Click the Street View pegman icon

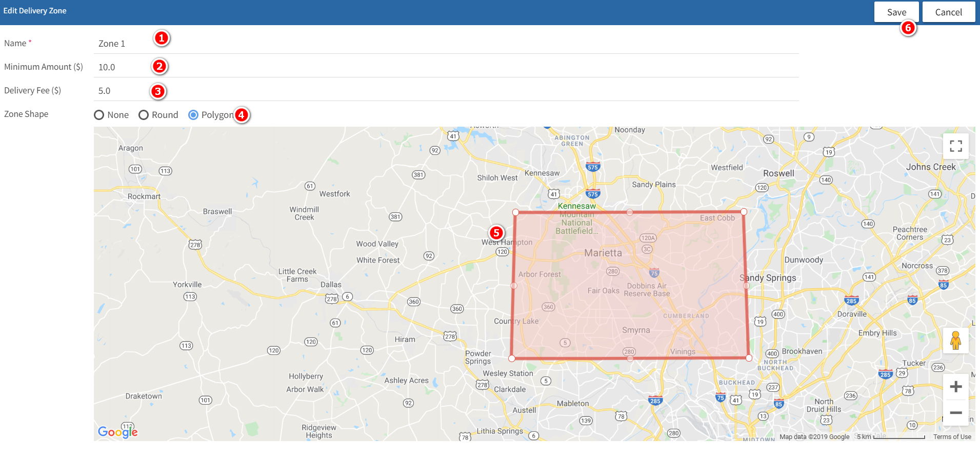click(956, 341)
